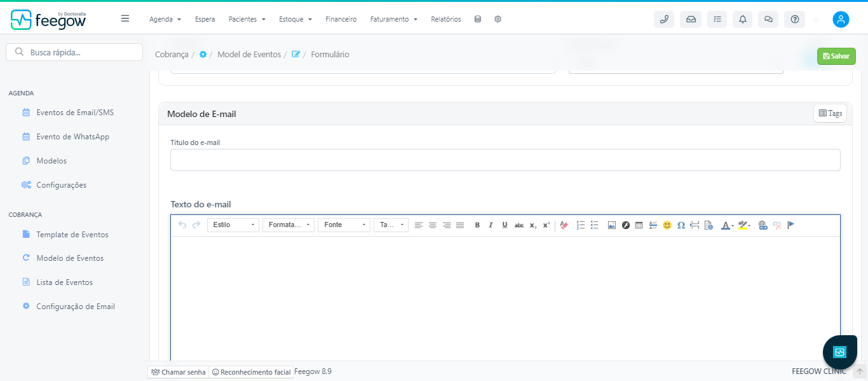
Task: Insert a bulleted list
Action: click(595, 225)
